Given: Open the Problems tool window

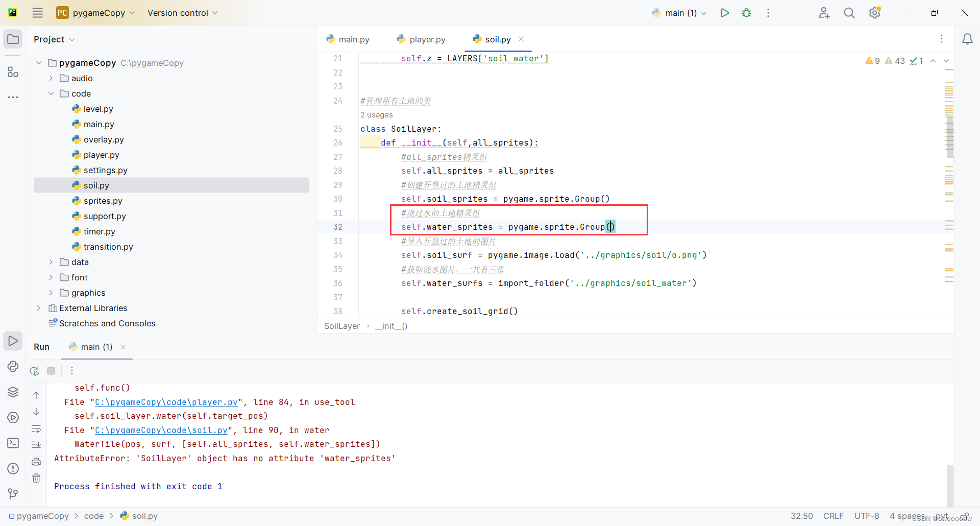Looking at the screenshot, I should click(13, 468).
